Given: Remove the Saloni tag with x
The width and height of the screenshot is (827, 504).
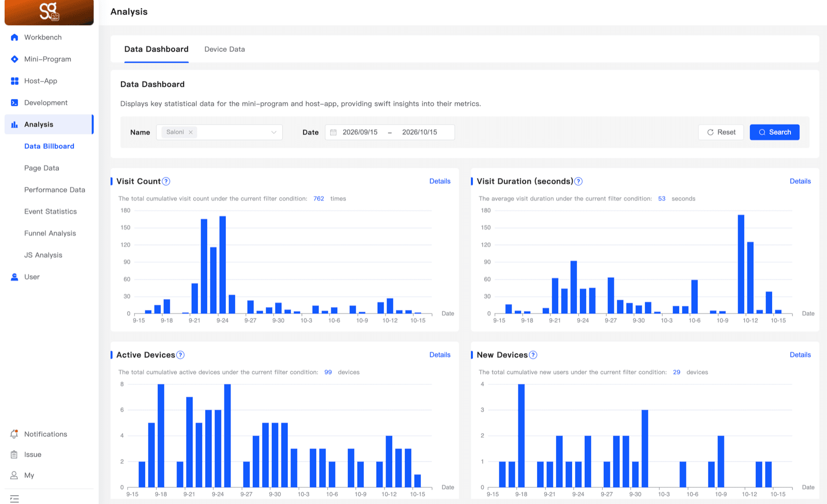Looking at the screenshot, I should pyautogui.click(x=191, y=132).
